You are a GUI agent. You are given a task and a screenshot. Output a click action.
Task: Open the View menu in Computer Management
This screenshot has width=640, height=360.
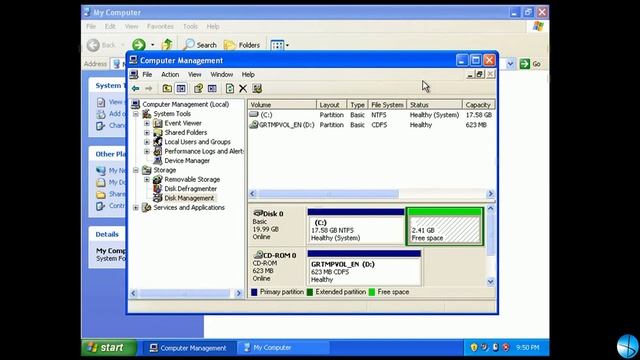point(194,74)
